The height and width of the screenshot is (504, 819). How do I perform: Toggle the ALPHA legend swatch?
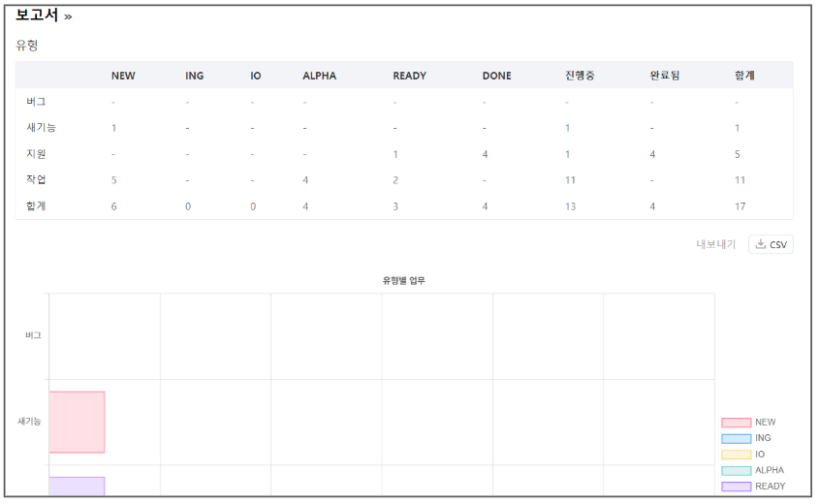coord(736,470)
